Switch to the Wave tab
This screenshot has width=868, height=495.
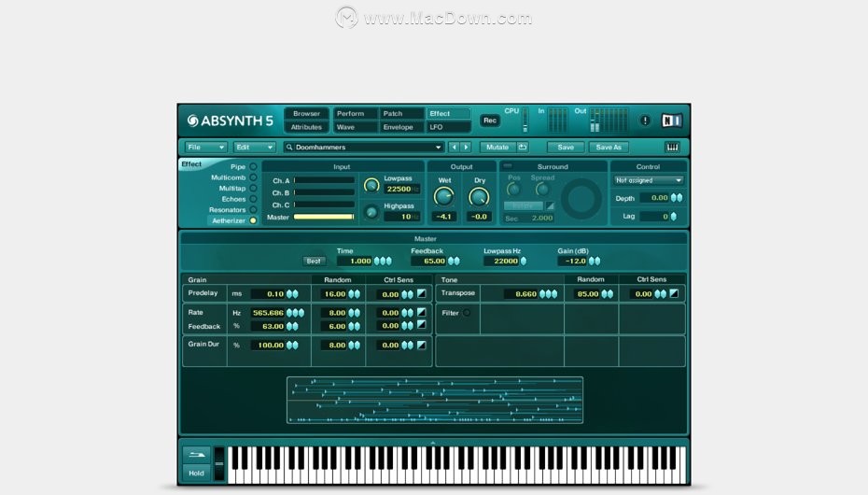click(355, 127)
